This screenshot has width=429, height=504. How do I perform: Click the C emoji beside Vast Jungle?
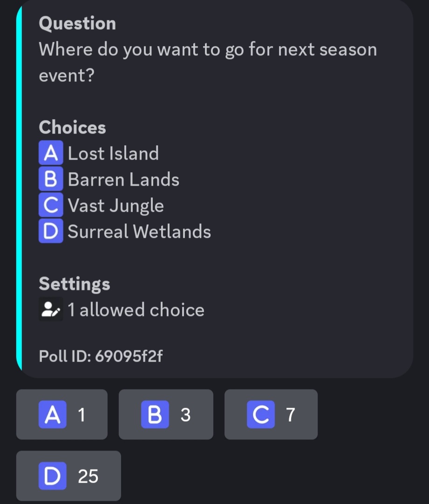coord(51,205)
